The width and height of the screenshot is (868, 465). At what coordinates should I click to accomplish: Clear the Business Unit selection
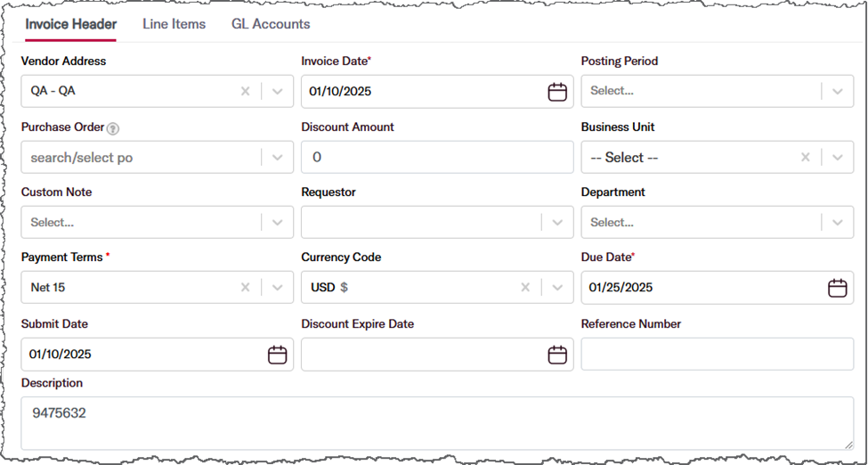(x=806, y=158)
